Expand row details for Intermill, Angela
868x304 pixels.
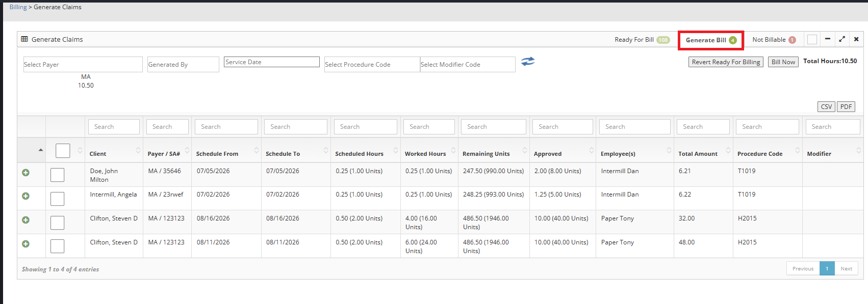coord(25,196)
